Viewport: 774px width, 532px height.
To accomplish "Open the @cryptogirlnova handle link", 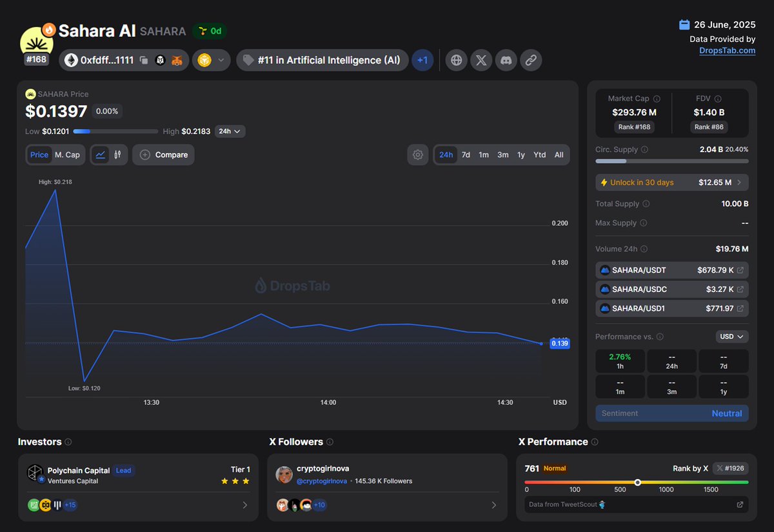I will 322,481.
